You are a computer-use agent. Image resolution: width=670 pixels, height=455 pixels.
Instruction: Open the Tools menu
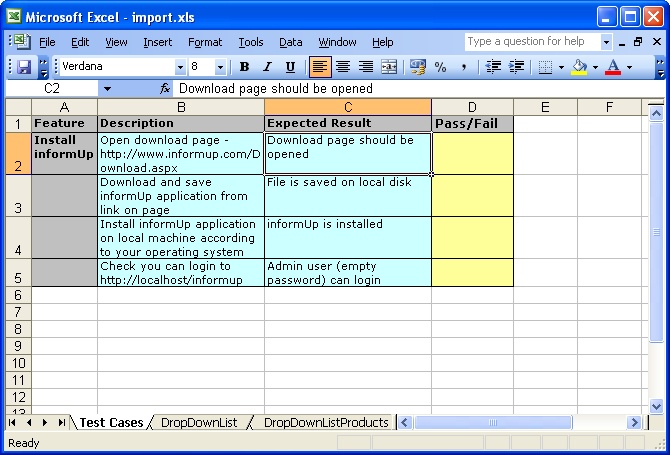251,42
